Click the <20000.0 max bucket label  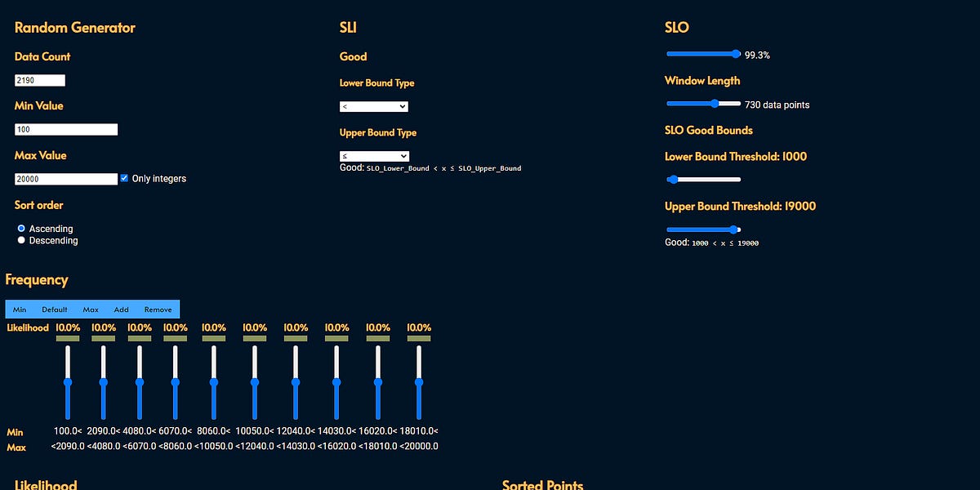tap(418, 447)
